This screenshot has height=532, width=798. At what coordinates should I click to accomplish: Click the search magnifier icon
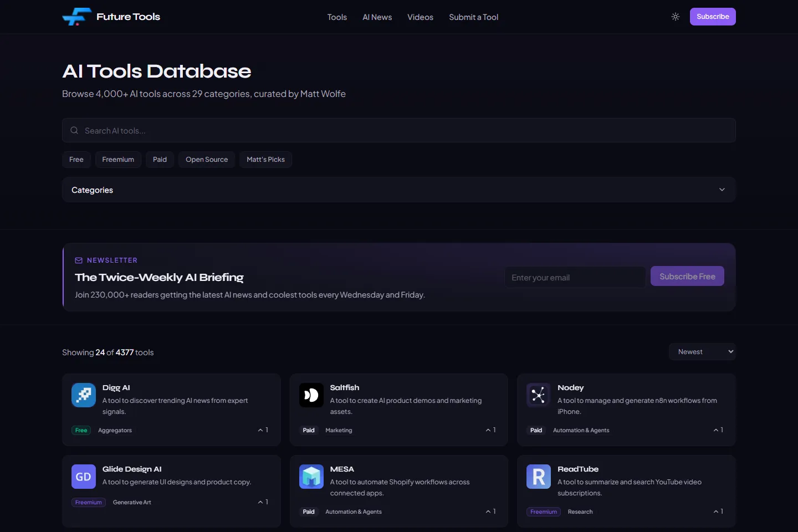click(74, 130)
